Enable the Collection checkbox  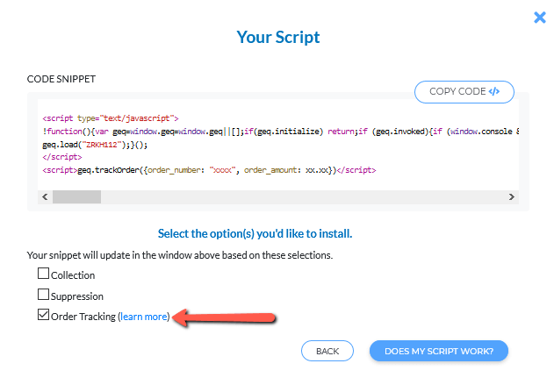pos(43,273)
